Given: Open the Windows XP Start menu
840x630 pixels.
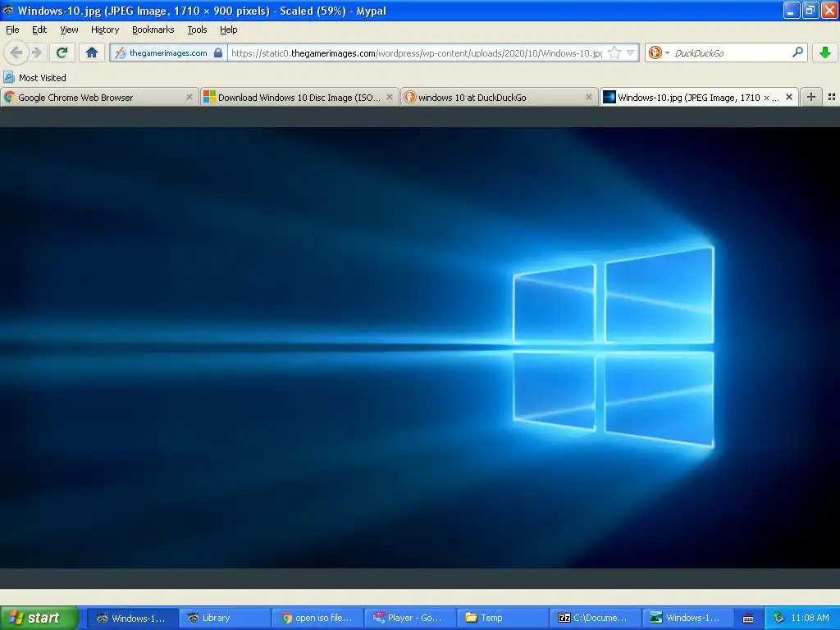Looking at the screenshot, I should pos(39,618).
